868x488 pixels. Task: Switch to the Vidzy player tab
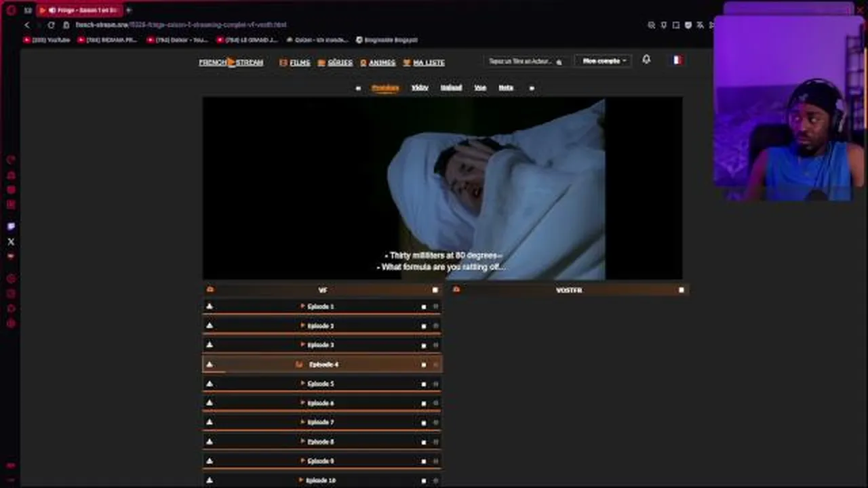pyautogui.click(x=420, y=88)
